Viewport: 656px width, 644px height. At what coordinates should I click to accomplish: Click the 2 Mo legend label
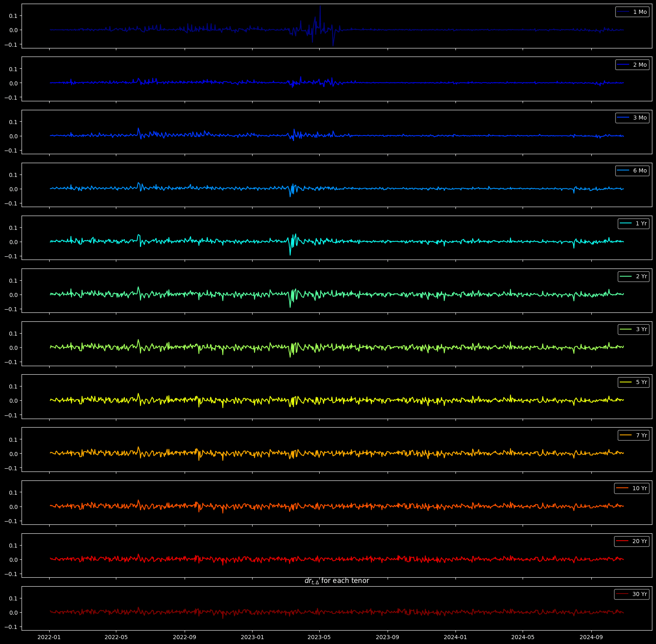point(640,65)
